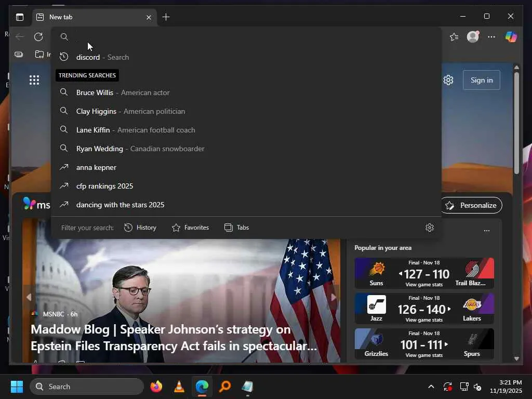Screen dimensions: 532x399
Task: Open a new tab with plus button
Action: (x=166, y=17)
